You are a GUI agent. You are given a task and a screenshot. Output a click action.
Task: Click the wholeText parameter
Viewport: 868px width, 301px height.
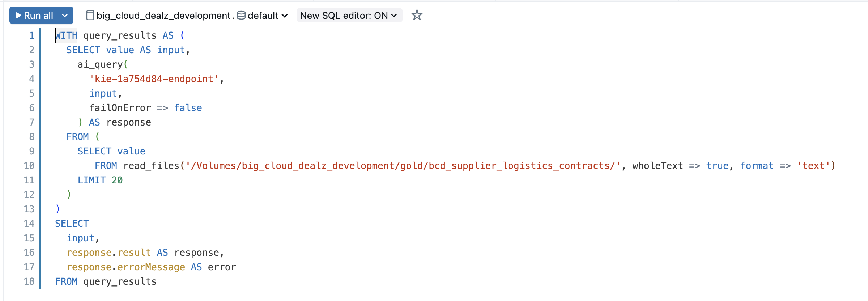[657, 166]
